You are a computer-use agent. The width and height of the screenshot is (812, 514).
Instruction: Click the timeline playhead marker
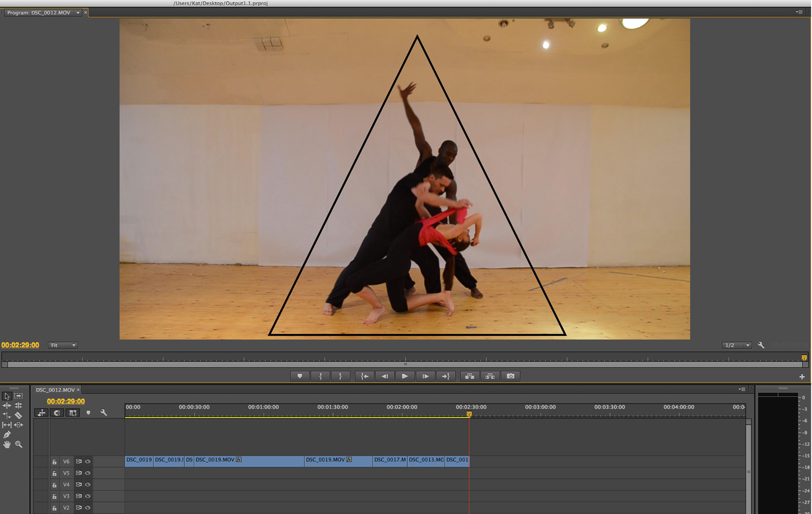coord(469,414)
